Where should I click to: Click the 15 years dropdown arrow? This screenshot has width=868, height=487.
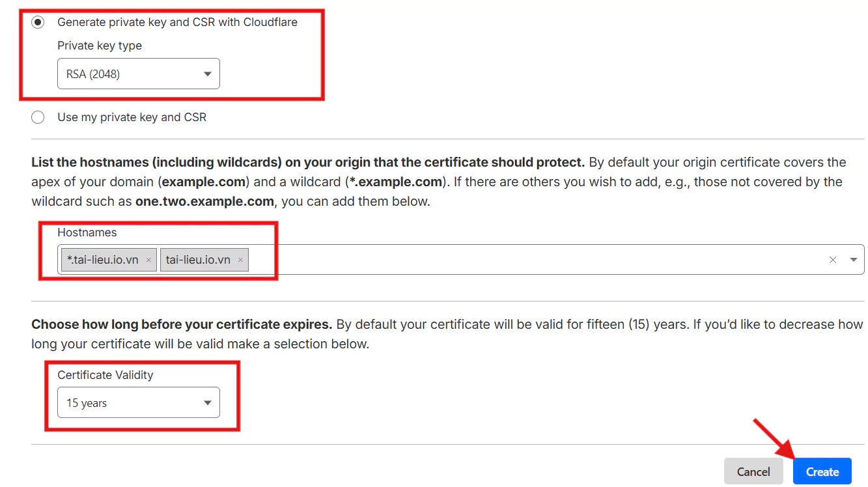208,403
